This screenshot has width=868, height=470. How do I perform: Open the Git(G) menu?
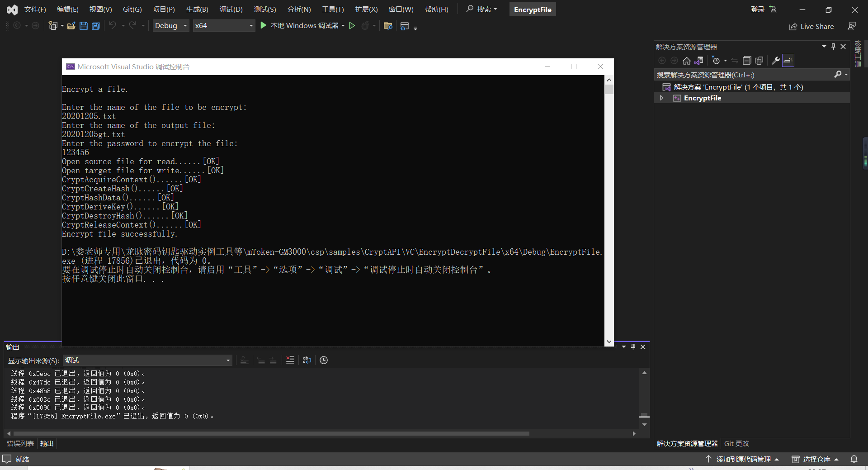click(x=132, y=9)
